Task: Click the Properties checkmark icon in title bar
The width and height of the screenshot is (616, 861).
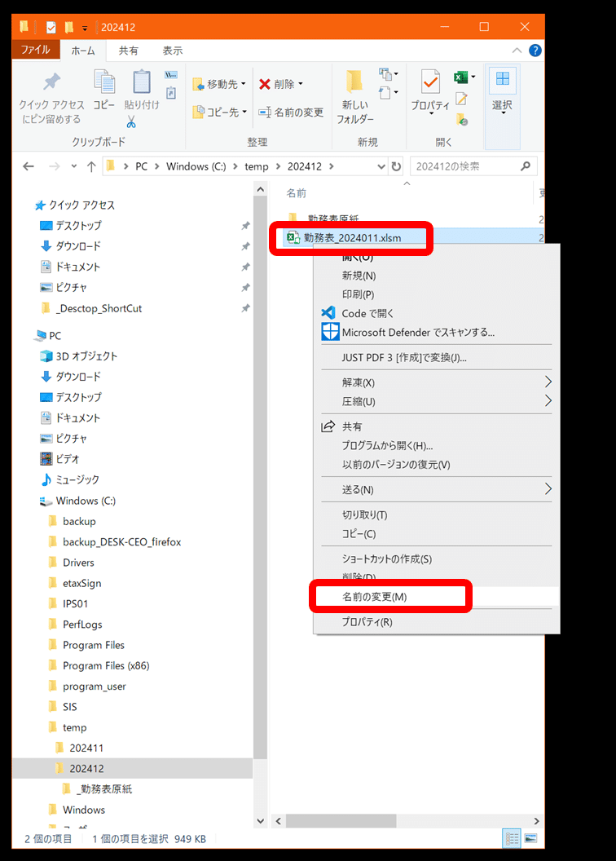Action: pyautogui.click(x=51, y=27)
